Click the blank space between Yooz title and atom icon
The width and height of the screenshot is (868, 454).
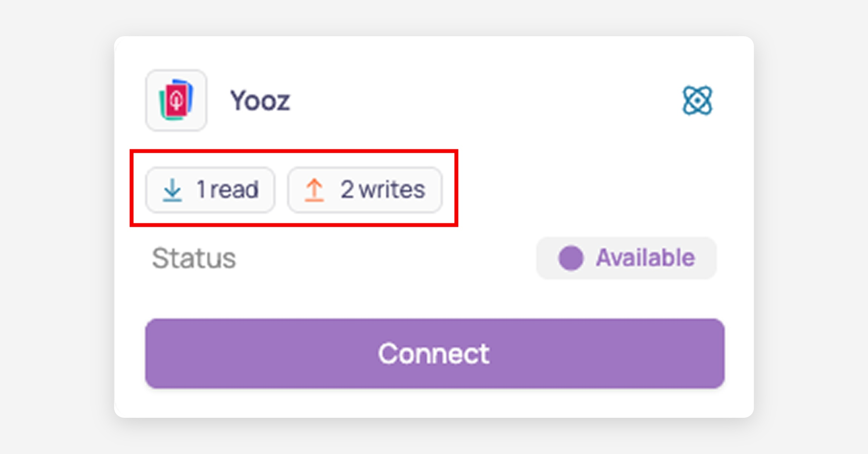click(485, 101)
